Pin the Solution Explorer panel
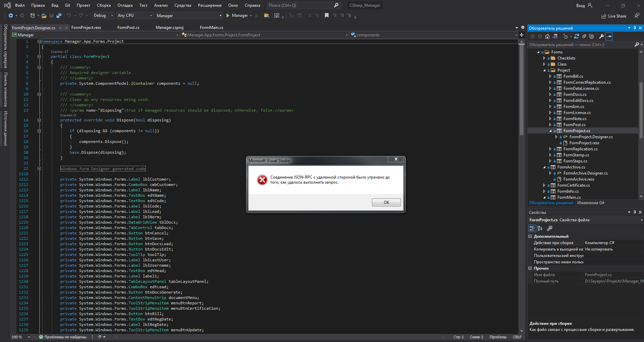Screen dimensions: 644x342 635,28
